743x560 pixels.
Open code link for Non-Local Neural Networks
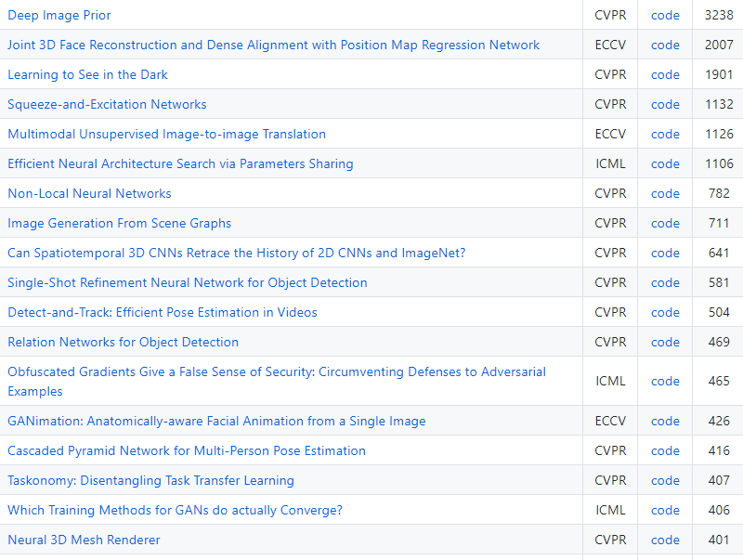click(x=665, y=193)
